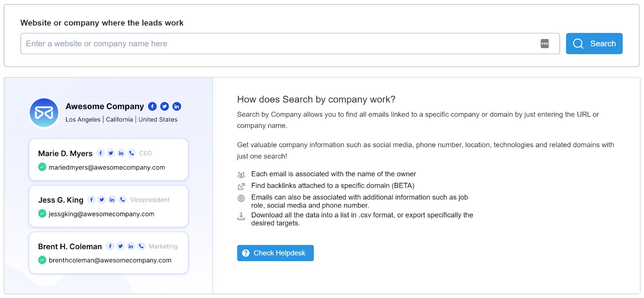Click the Brent H. Coleman name
This screenshot has height=298, width=644.
click(x=70, y=246)
